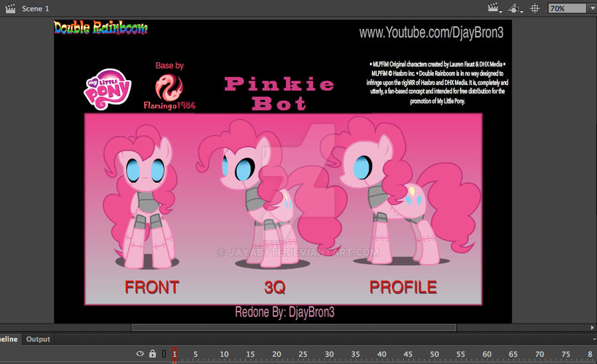Image resolution: width=597 pixels, height=364 pixels.
Task: Click the FRONT label text
Action: point(152,287)
